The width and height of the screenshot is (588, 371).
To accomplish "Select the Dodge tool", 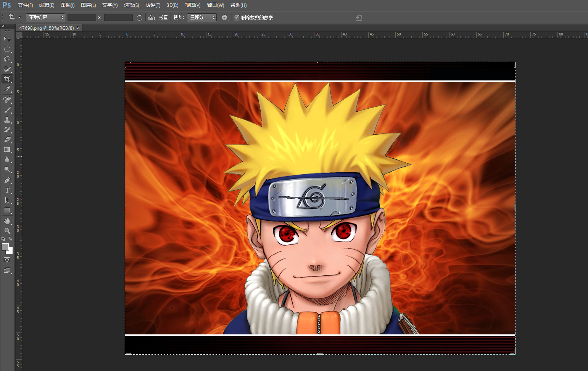I will click(7, 169).
